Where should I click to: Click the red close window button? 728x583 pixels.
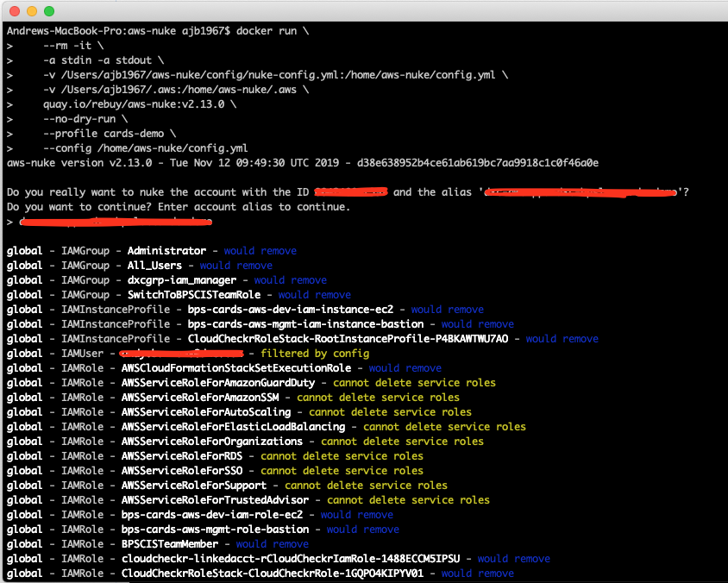(15, 10)
